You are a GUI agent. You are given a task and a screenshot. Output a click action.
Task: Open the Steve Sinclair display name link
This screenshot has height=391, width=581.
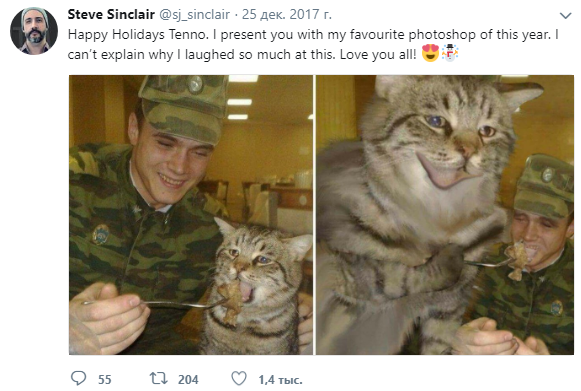click(111, 14)
